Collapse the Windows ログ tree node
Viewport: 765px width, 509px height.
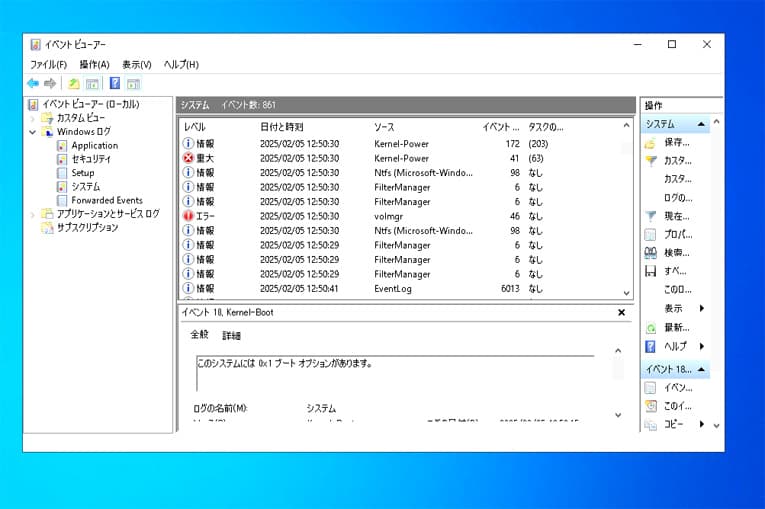pos(33,132)
